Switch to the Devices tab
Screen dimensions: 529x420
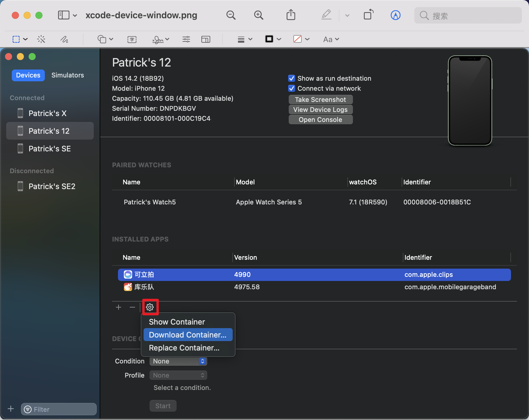point(28,75)
